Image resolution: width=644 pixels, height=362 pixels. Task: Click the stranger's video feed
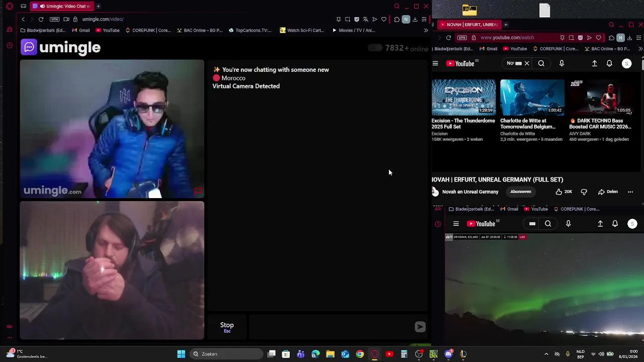click(112, 129)
